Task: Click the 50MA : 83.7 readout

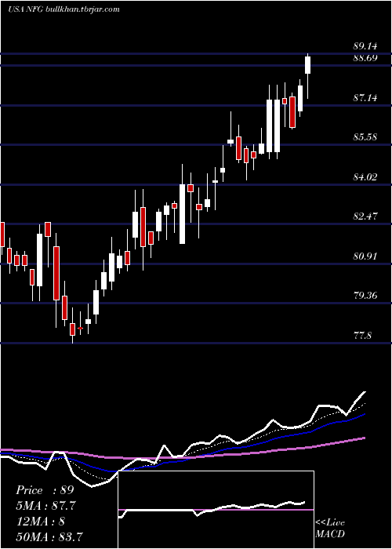Action: (x=49, y=536)
